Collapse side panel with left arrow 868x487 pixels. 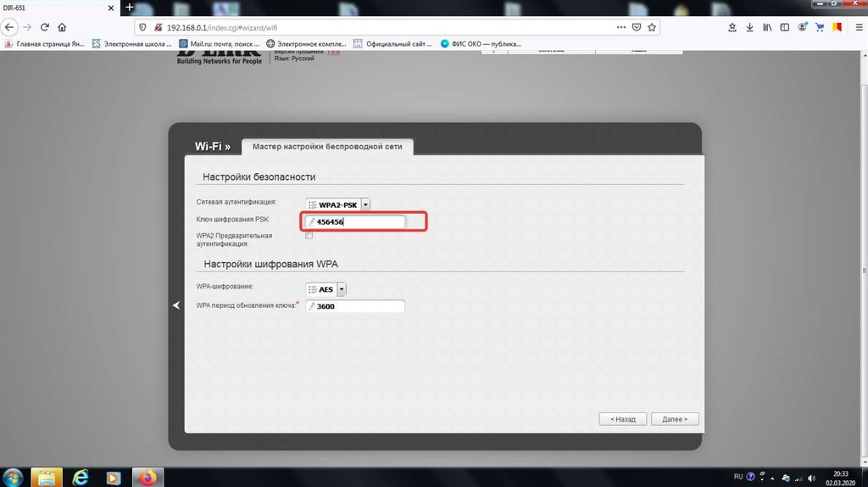[x=176, y=305]
